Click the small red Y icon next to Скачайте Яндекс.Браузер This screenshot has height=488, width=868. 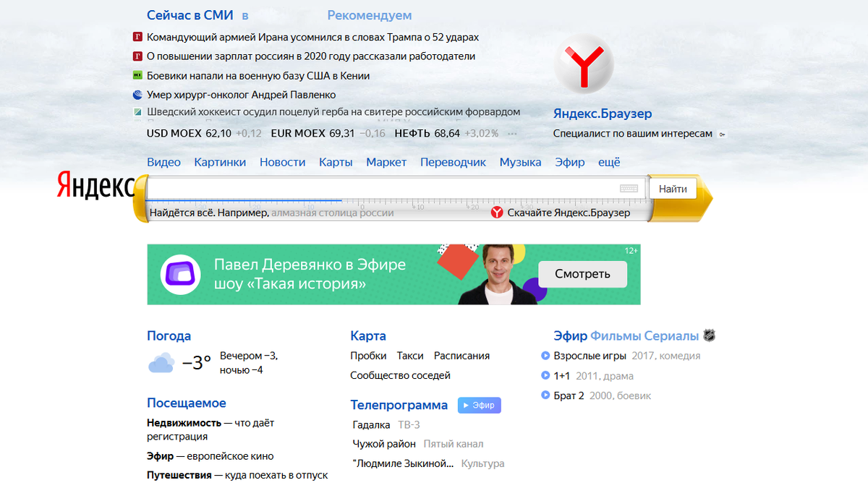coord(497,213)
